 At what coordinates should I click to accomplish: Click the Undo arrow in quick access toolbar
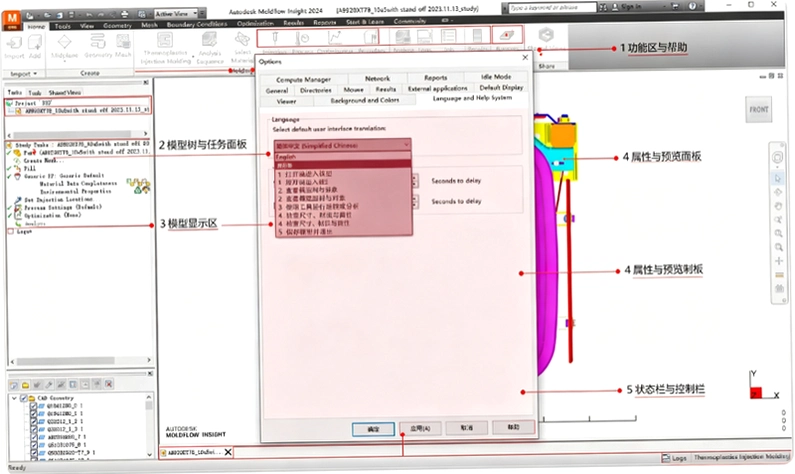point(89,15)
